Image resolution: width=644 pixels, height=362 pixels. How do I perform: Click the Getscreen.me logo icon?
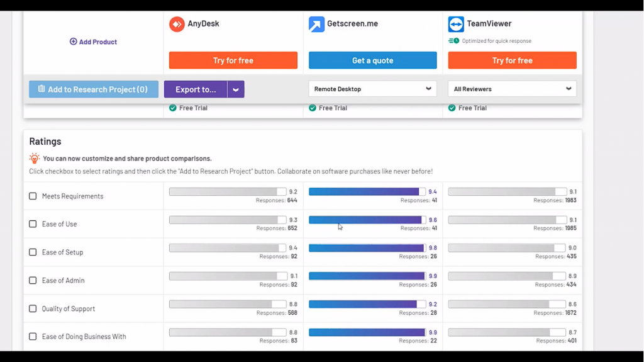[x=317, y=25]
